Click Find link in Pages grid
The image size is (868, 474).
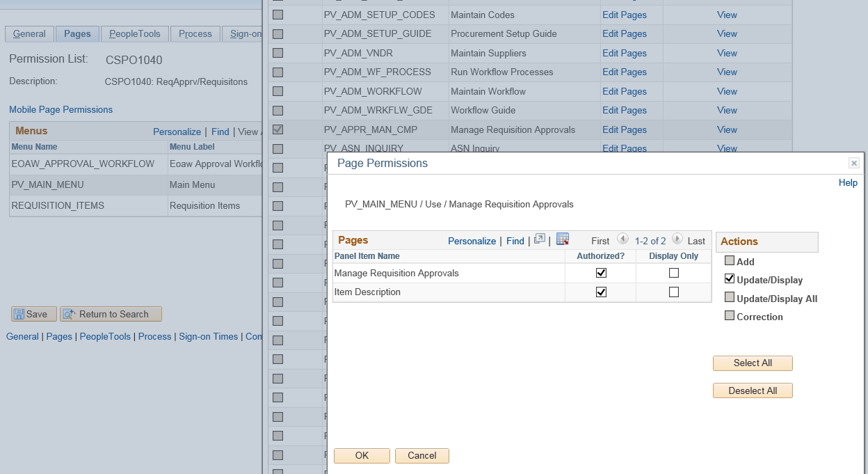515,241
